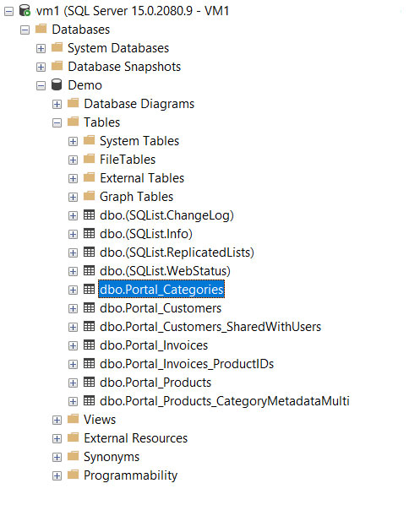Expand the Synonyms node
This screenshot has width=420, height=505.
[57, 458]
